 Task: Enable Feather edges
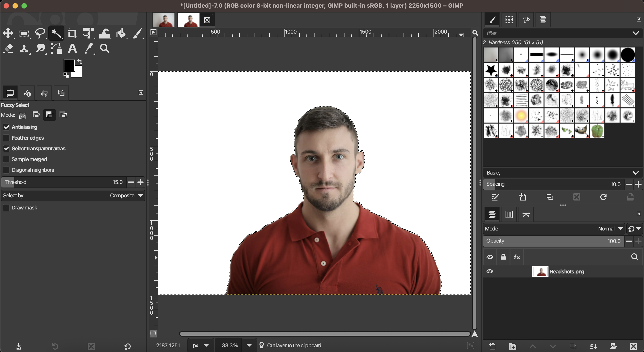pyautogui.click(x=6, y=138)
